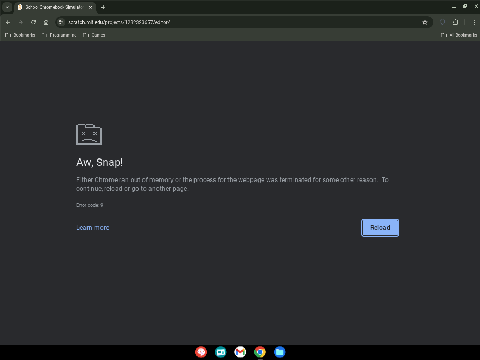Screen dimensions: 480x360
Task: Open the red chat app in shelf
Action: point(201,352)
